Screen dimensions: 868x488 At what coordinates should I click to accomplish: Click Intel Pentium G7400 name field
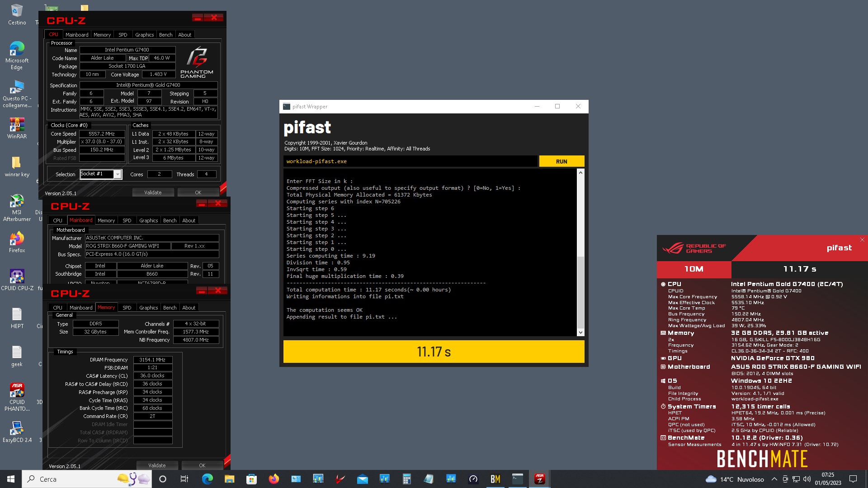(x=127, y=50)
